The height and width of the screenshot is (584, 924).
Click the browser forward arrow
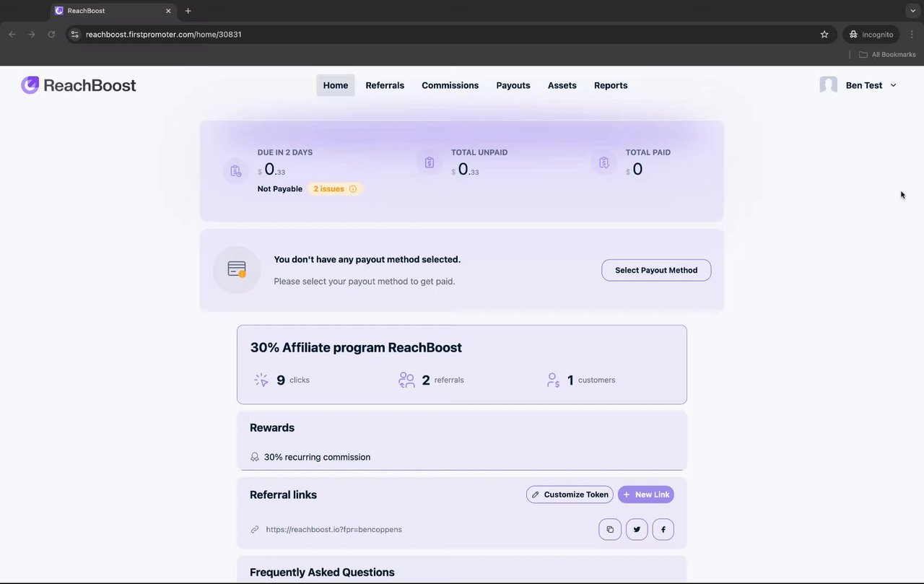(31, 34)
